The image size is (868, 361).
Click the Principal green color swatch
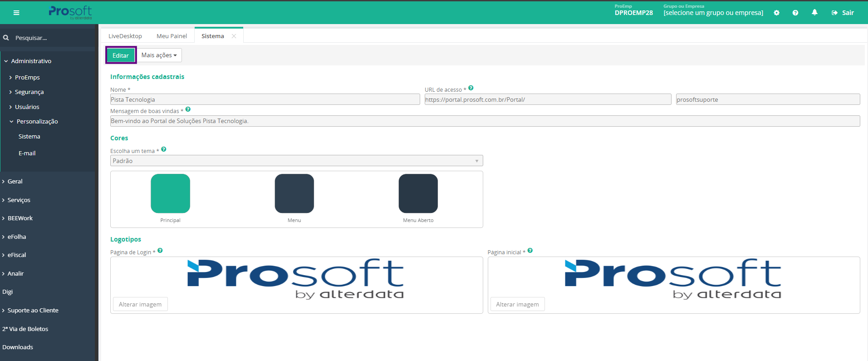(170, 193)
